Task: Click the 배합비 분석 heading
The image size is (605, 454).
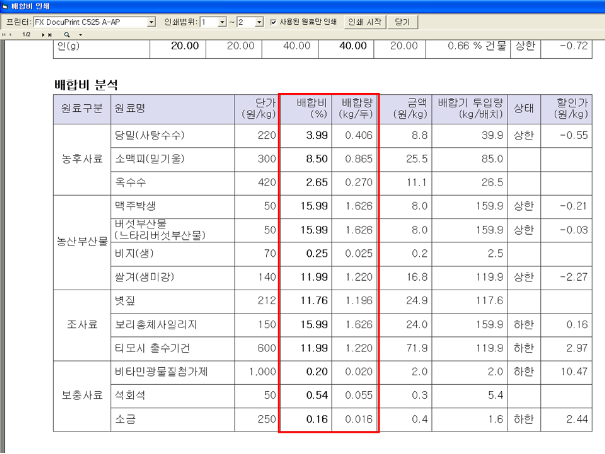Action: [x=86, y=84]
